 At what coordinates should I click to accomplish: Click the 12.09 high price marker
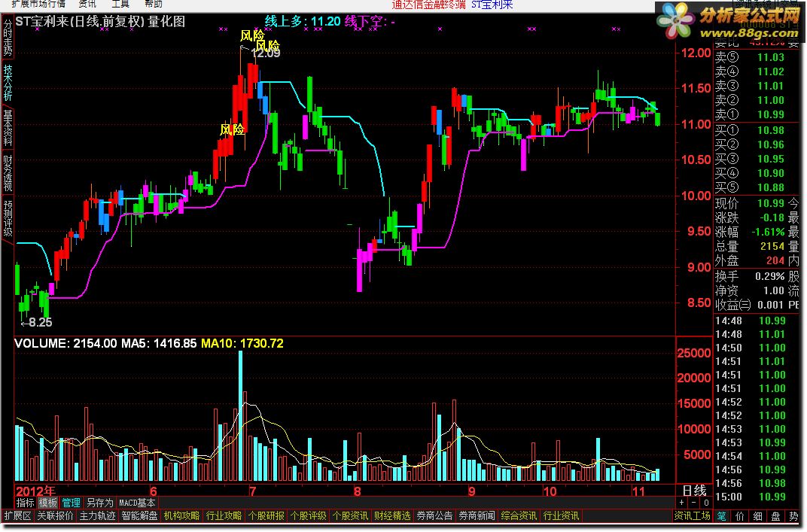tap(266, 53)
